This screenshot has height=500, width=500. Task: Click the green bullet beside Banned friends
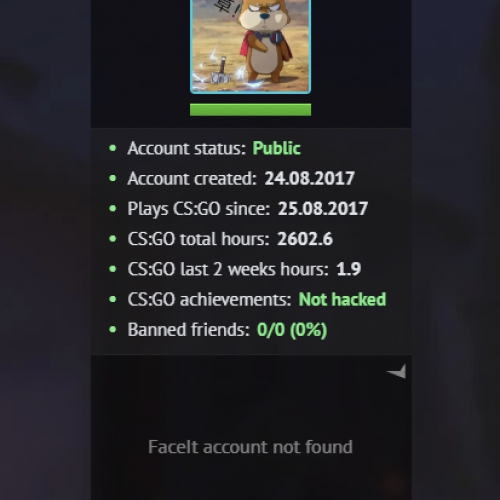[113, 330]
